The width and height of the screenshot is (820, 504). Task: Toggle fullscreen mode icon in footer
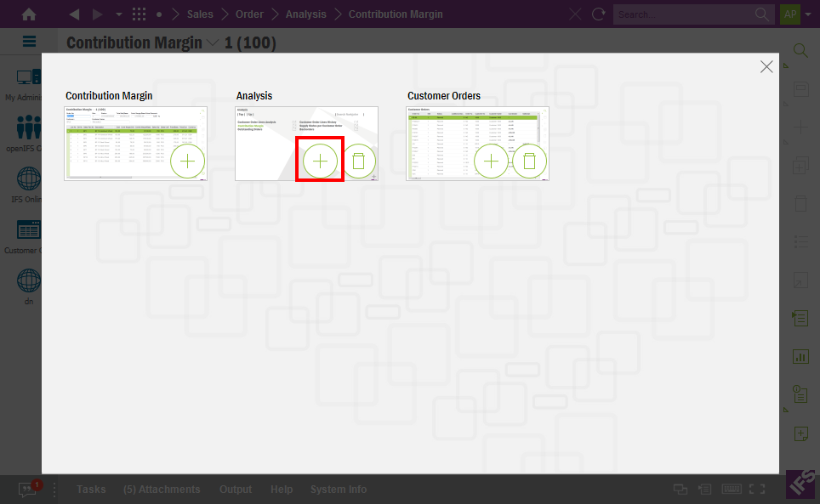(757, 490)
